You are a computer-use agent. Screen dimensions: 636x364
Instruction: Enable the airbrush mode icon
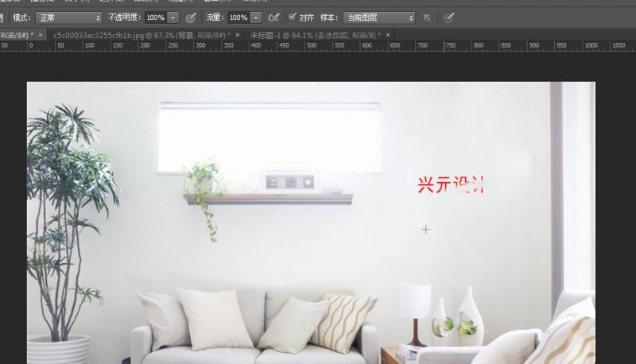(x=273, y=17)
